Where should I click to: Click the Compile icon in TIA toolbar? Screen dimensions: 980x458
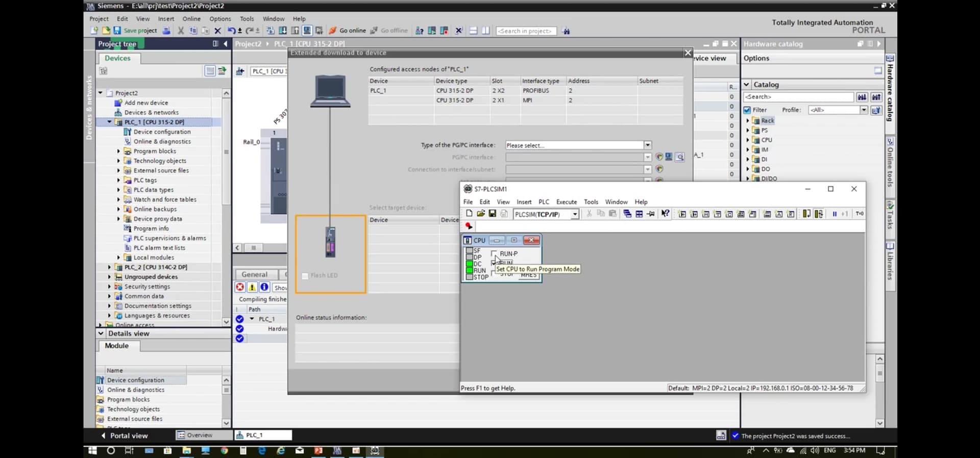[x=271, y=31]
